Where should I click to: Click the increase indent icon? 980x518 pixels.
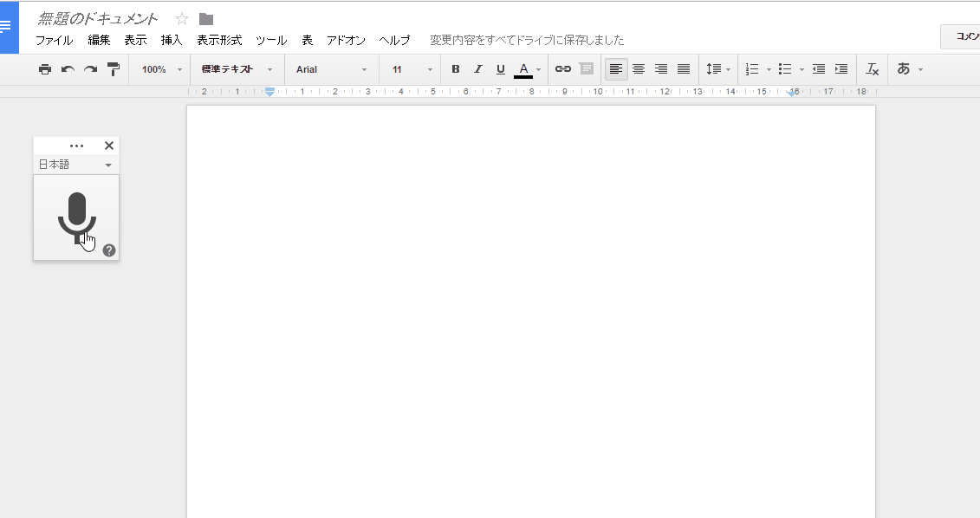839,68
